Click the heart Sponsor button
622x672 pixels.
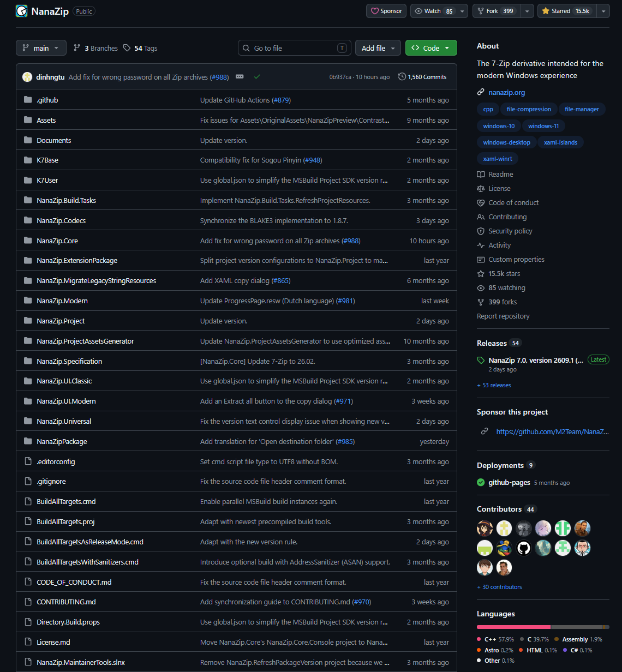386,11
